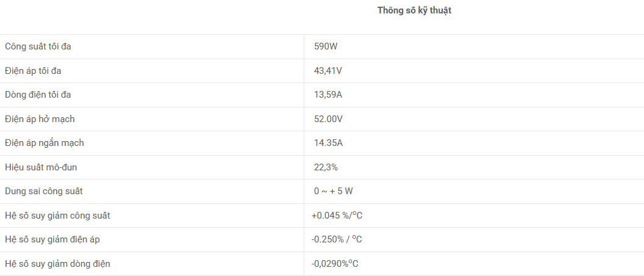This screenshot has width=644, height=276.
Task: Click the 43,41V voltage value
Action: (x=327, y=71)
